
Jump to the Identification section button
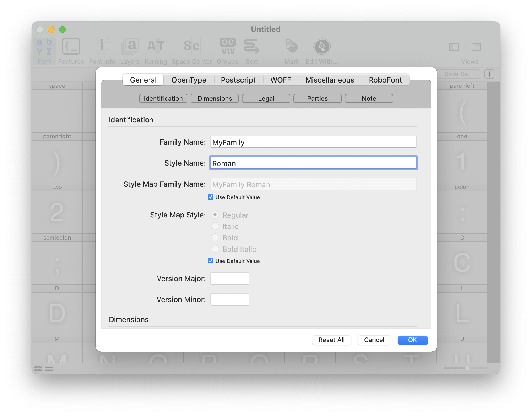(163, 98)
